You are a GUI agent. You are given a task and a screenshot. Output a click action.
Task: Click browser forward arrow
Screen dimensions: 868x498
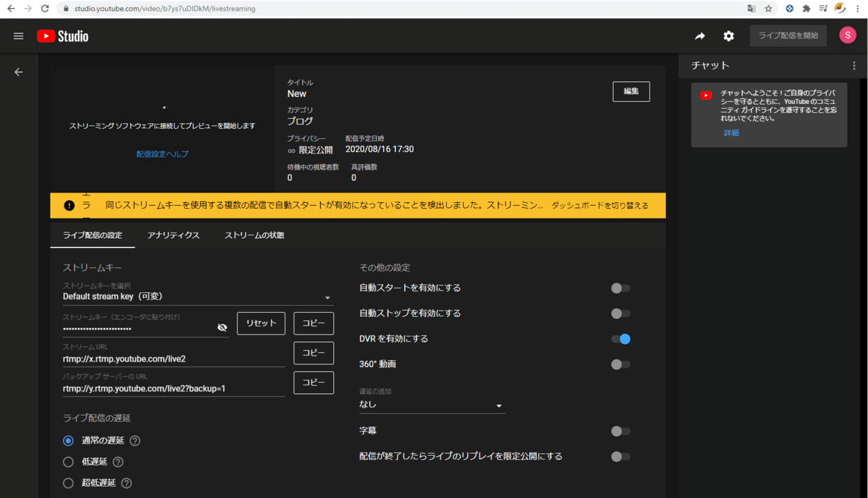pos(28,9)
